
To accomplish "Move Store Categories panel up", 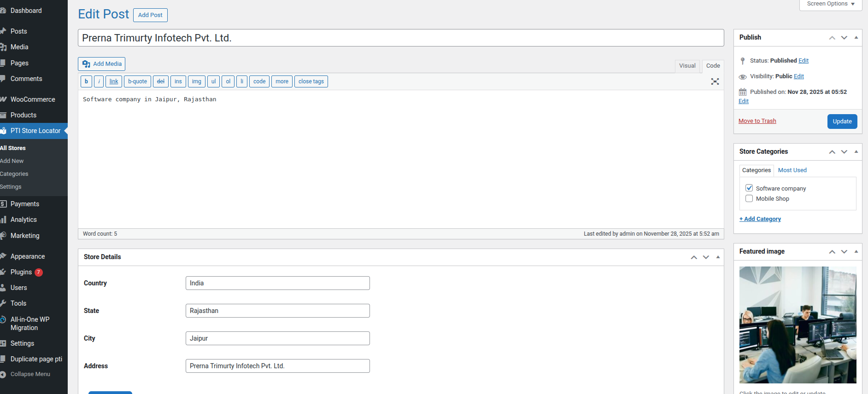I will (x=832, y=152).
